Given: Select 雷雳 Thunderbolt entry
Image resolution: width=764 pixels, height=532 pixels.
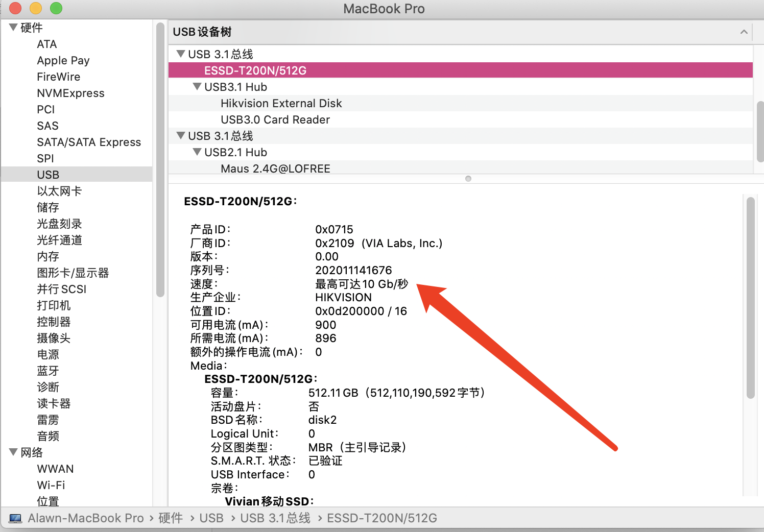Looking at the screenshot, I should click(x=48, y=420).
